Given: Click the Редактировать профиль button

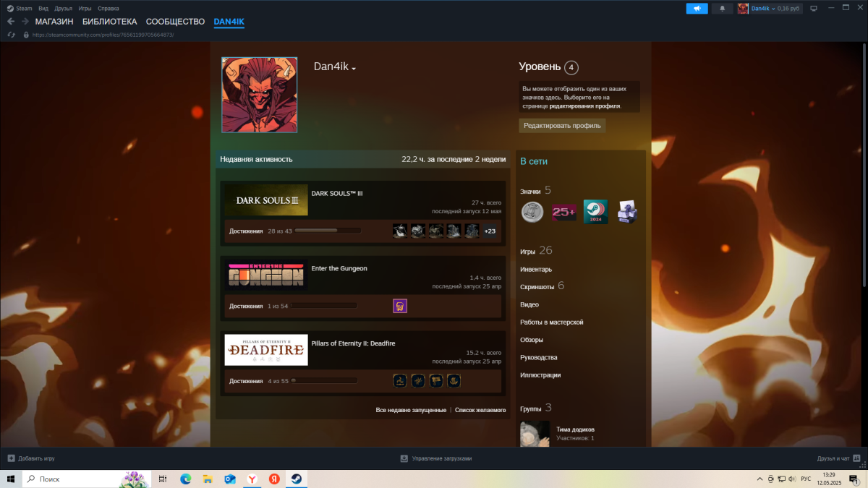Looking at the screenshot, I should point(562,125).
